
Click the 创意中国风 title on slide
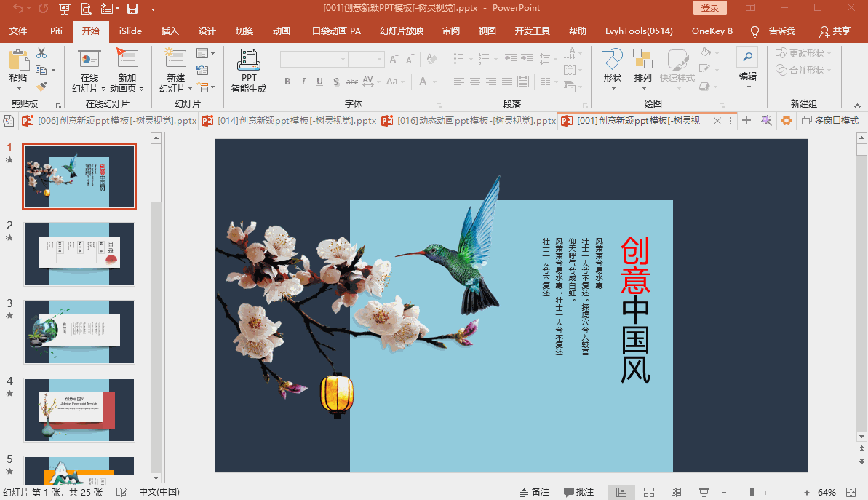click(635, 309)
